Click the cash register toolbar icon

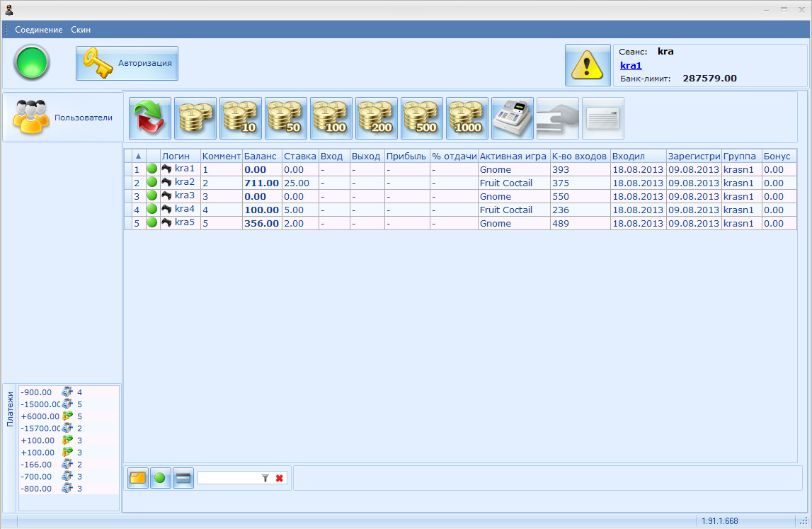513,118
